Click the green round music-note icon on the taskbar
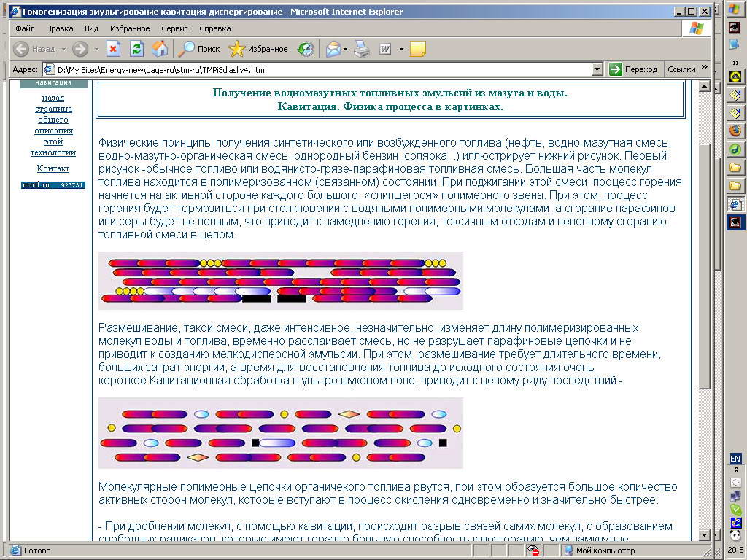Image resolution: width=747 pixels, height=560 pixels. pos(735,149)
